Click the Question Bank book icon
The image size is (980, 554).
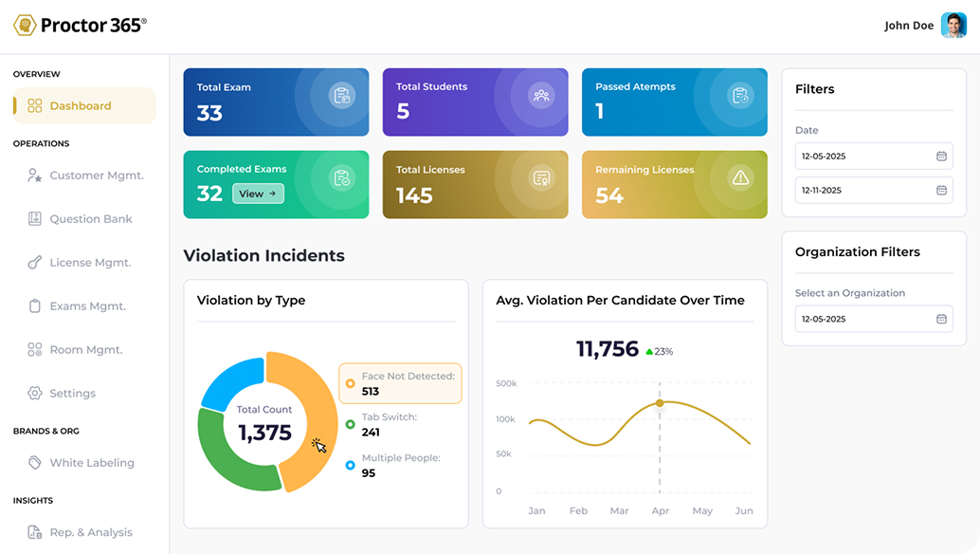34,219
